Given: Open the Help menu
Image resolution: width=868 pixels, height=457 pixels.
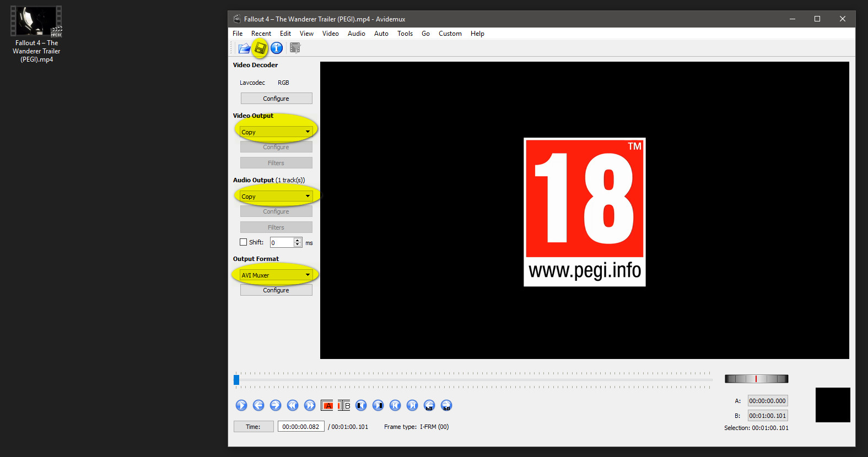Looking at the screenshot, I should [x=477, y=34].
